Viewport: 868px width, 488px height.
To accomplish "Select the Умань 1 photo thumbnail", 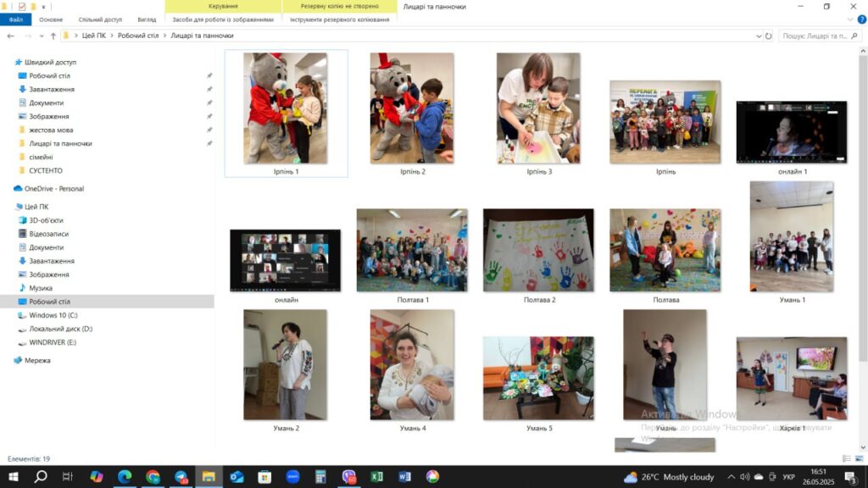I will tap(792, 237).
